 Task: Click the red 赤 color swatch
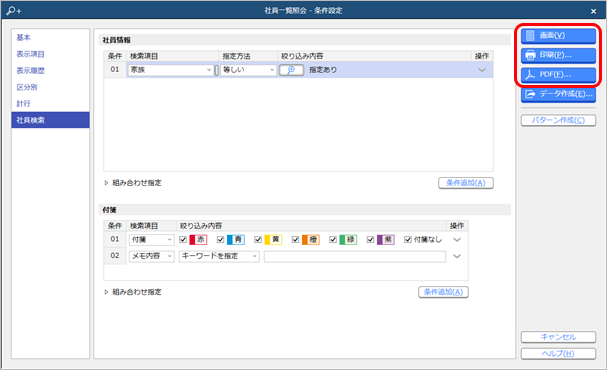click(198, 240)
